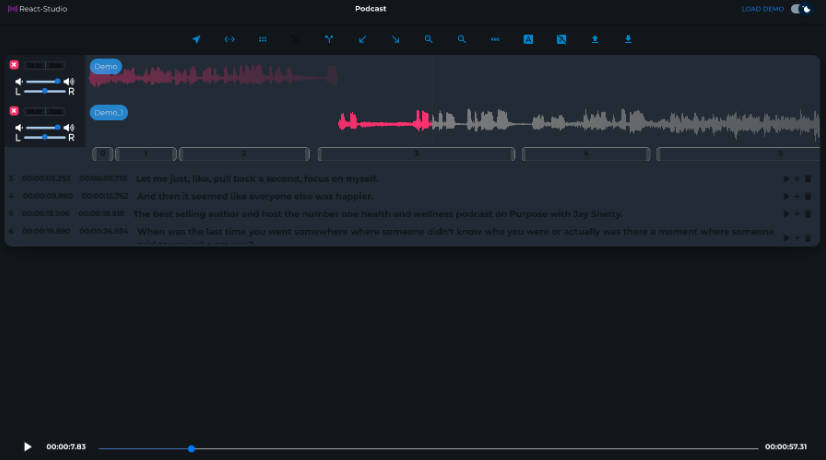The height and width of the screenshot is (460, 826).
Task: Select the cursor pointer tool in toolbar
Action: tap(197, 40)
